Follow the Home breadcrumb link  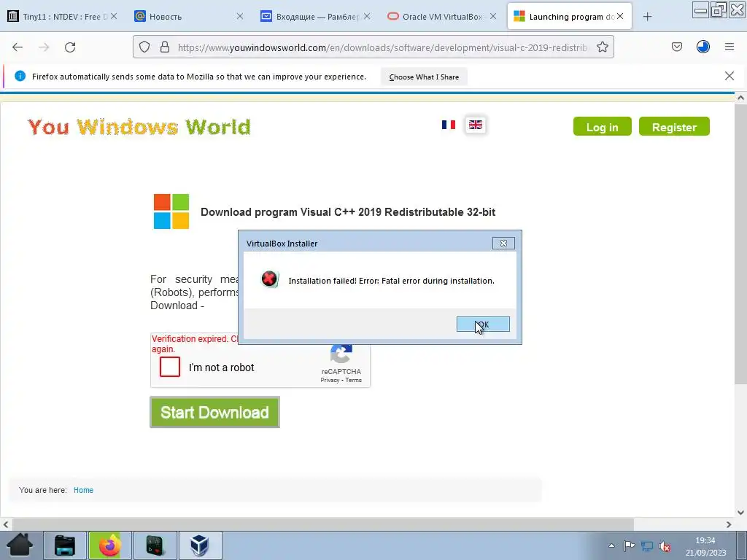(x=83, y=490)
